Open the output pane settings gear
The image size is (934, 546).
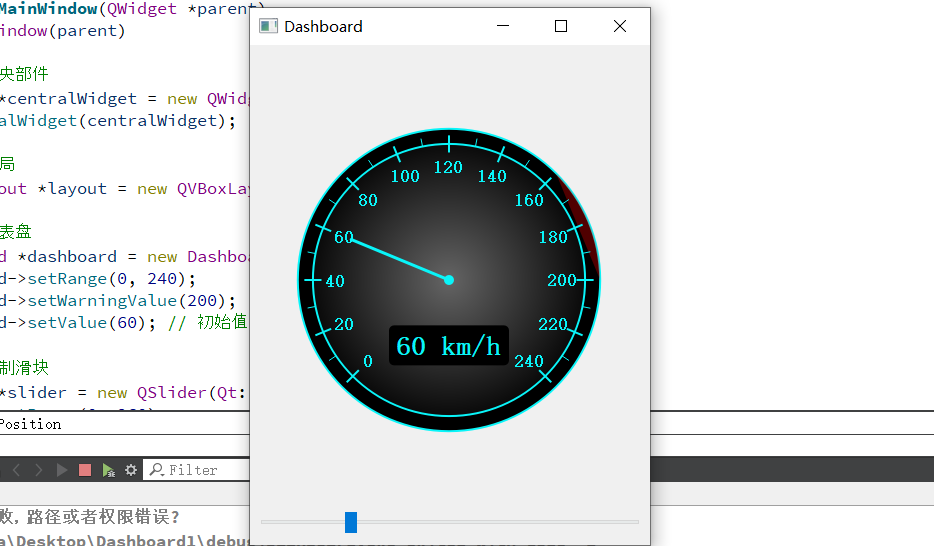click(x=131, y=470)
